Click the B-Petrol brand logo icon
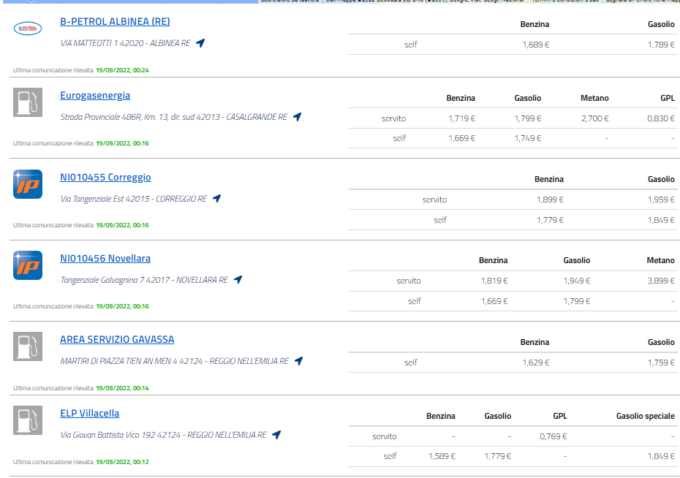This screenshot has height=478, width=680. tap(28, 29)
